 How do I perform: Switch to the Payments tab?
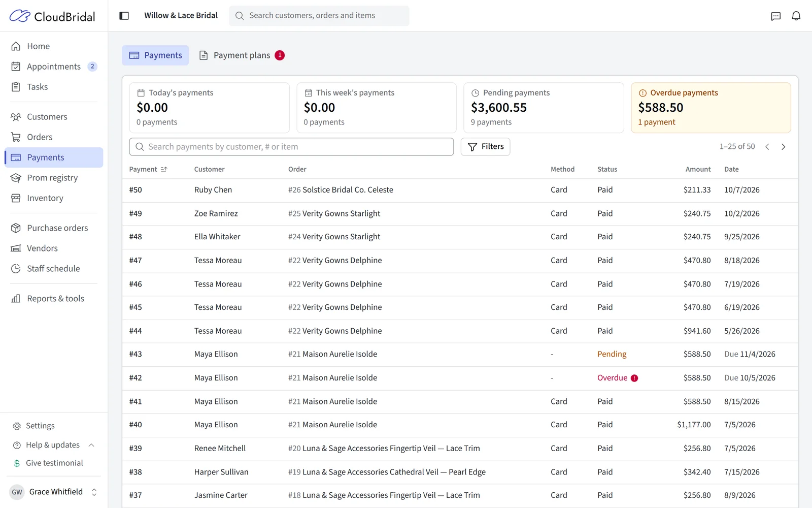coord(155,55)
